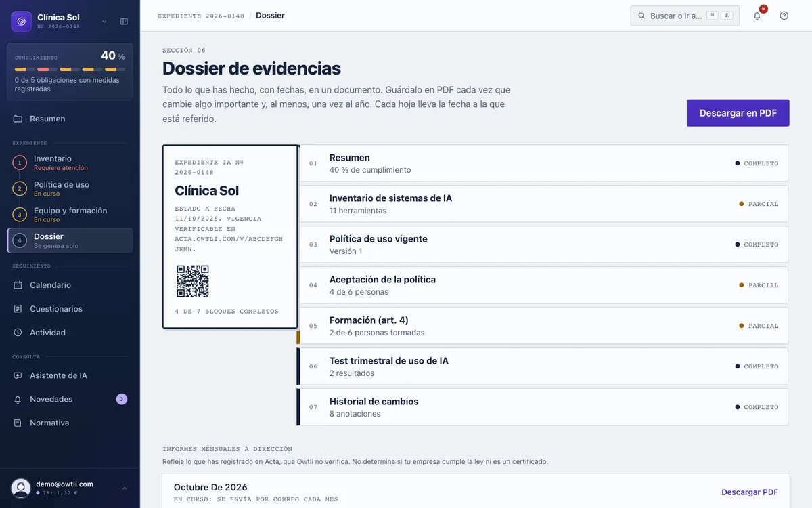This screenshot has width=812, height=508.
Task: Click the Octubre De 2026 report title
Action: [x=210, y=487]
